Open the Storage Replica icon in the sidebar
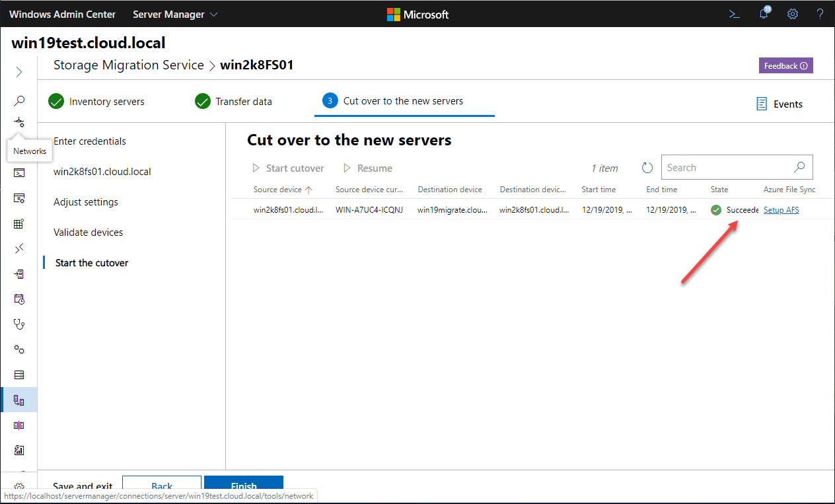 tap(19, 425)
